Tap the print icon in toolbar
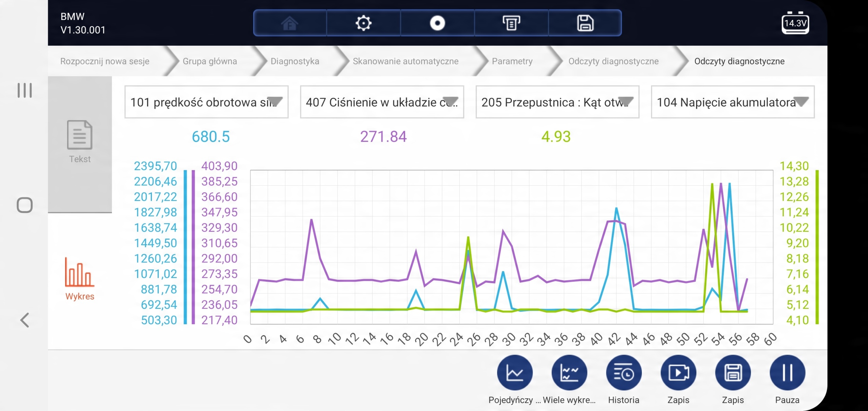This screenshot has width=868, height=411. click(511, 23)
